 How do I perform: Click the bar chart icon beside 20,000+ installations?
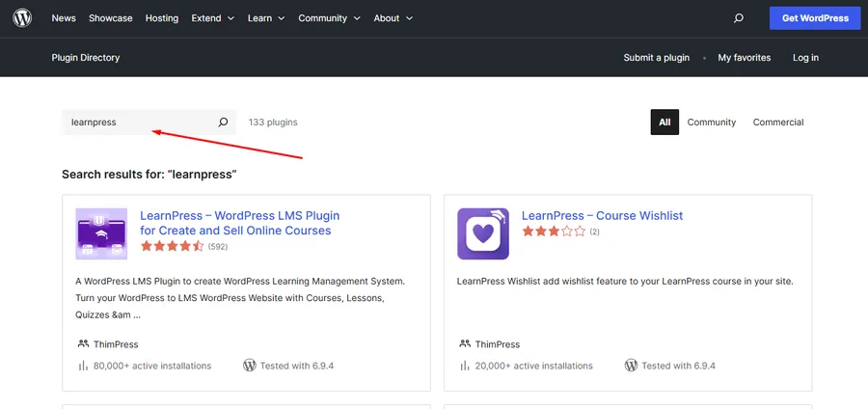coord(465,366)
